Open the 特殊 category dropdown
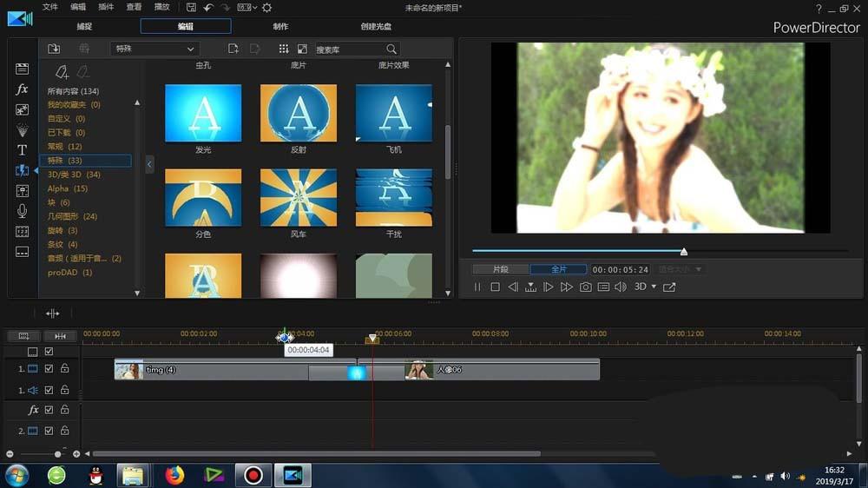 click(155, 49)
